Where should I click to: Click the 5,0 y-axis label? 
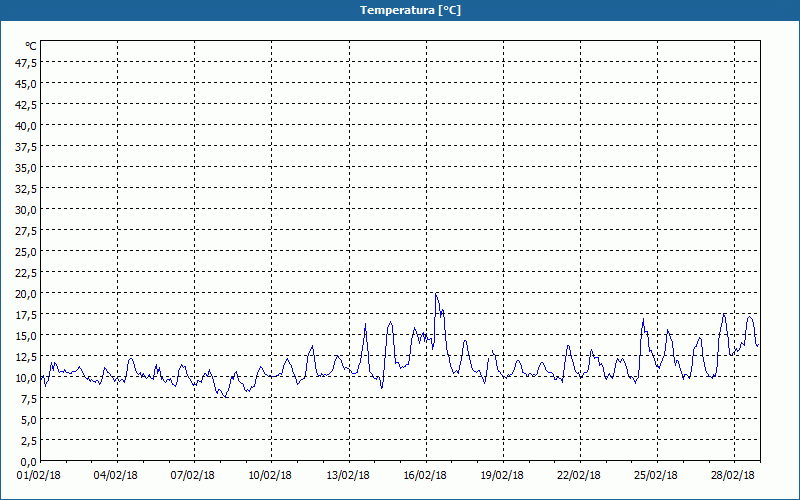[29, 420]
